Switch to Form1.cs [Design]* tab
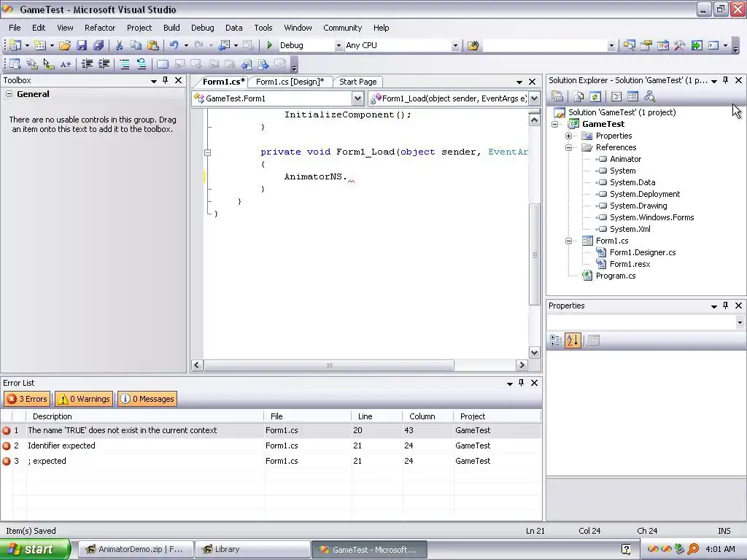The image size is (747, 560). (x=290, y=82)
